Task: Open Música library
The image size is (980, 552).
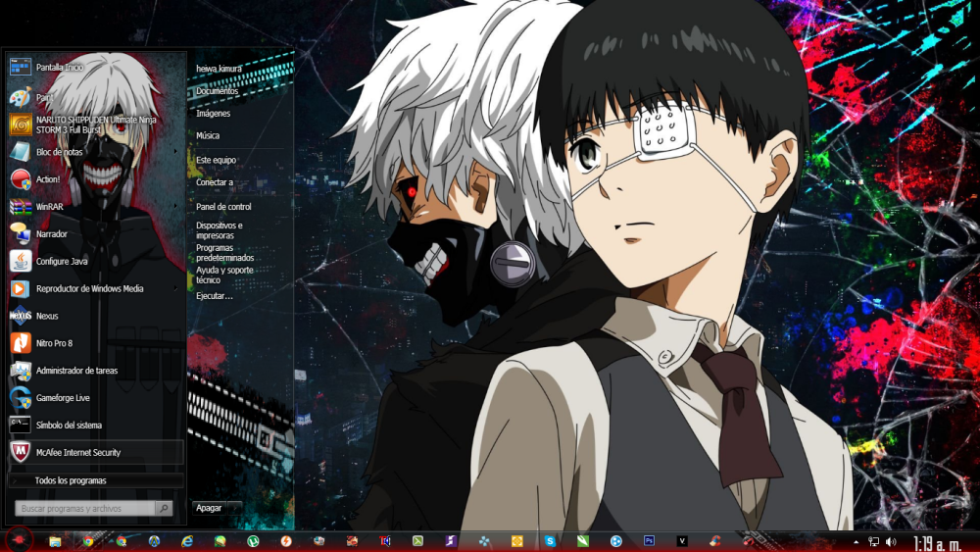Action: pos(208,135)
